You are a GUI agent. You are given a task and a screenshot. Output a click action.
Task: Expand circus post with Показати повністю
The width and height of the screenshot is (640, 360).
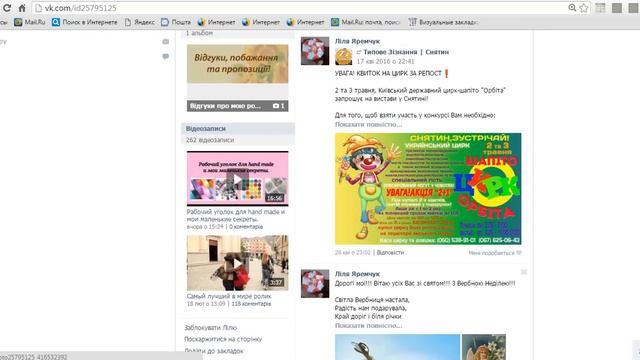coord(368,124)
